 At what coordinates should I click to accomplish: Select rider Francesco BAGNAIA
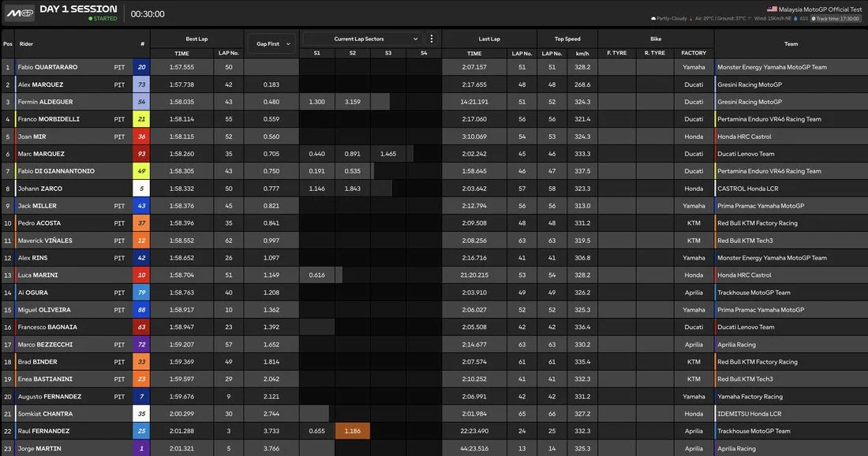pyautogui.click(x=47, y=327)
